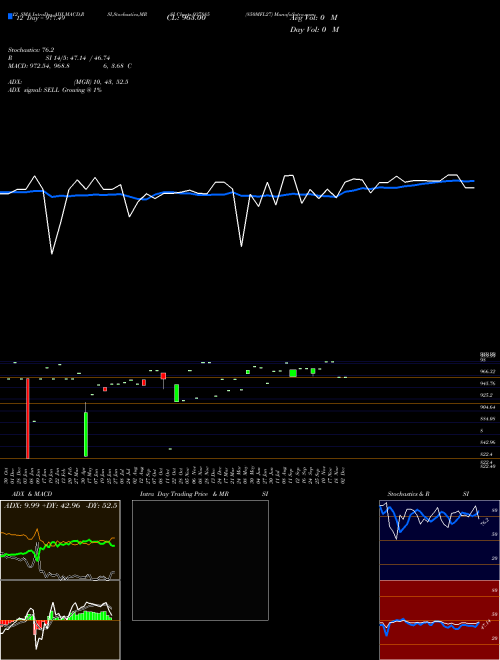Image resolution: width=500 pixels, height=660 pixels.
Task: Click the 945.76 price axis label
Action: (x=488, y=383)
